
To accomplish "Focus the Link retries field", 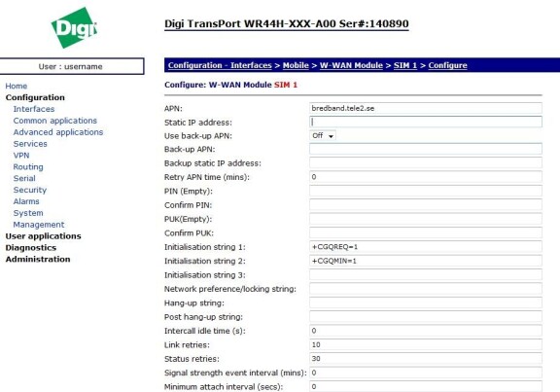I will [426, 344].
